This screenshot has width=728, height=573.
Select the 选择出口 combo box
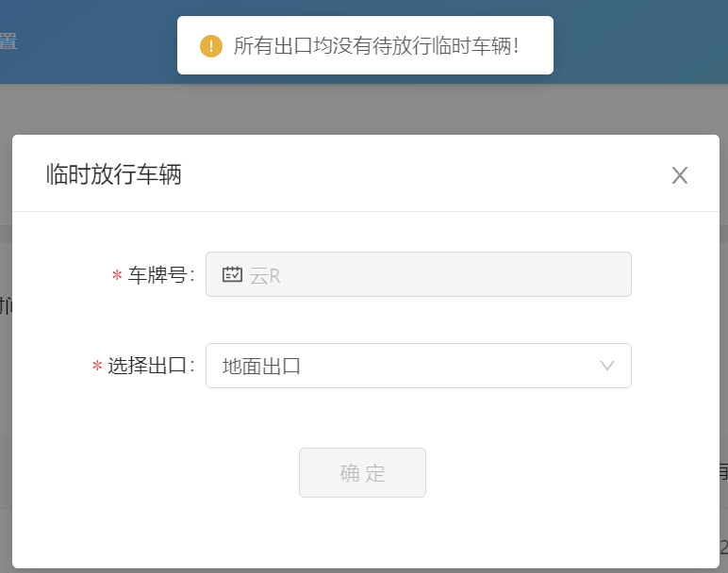click(419, 366)
